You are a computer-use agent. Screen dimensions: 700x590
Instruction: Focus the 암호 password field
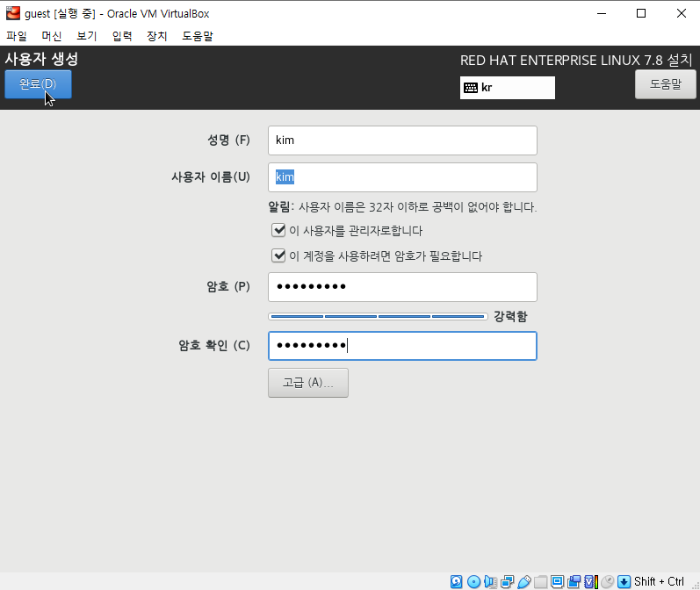[x=402, y=287]
